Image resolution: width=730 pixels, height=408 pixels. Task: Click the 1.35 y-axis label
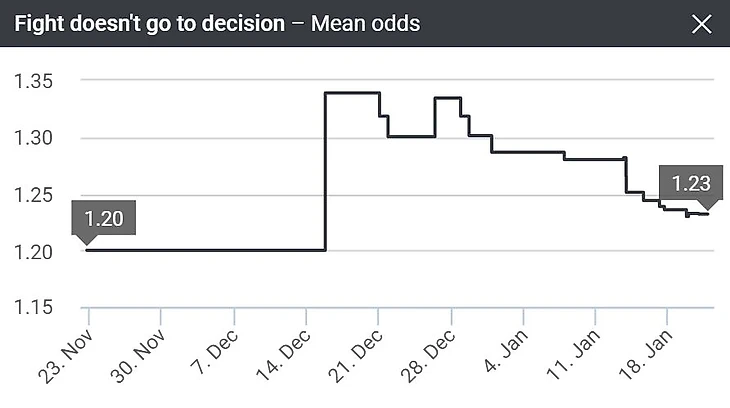33,81
